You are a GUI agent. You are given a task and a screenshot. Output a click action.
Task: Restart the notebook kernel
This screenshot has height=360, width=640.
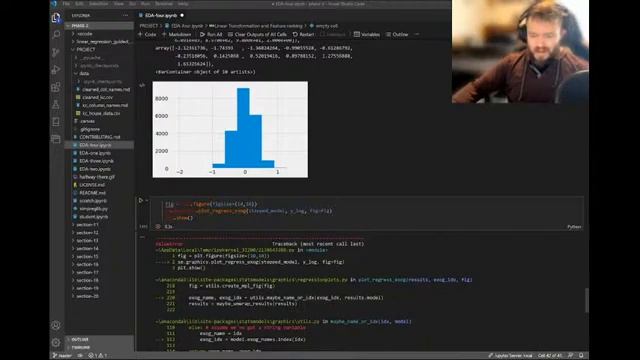click(x=303, y=34)
